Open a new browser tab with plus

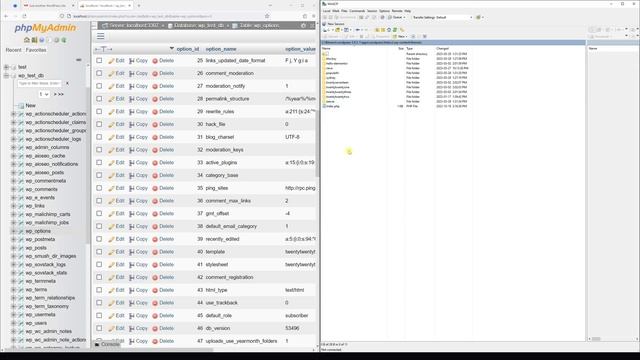coord(139,6)
